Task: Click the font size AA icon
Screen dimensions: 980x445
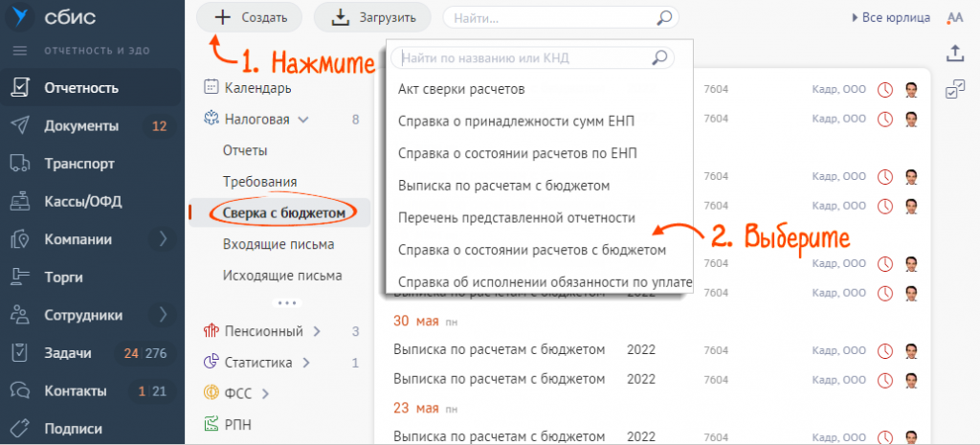Action: pyautogui.click(x=954, y=17)
